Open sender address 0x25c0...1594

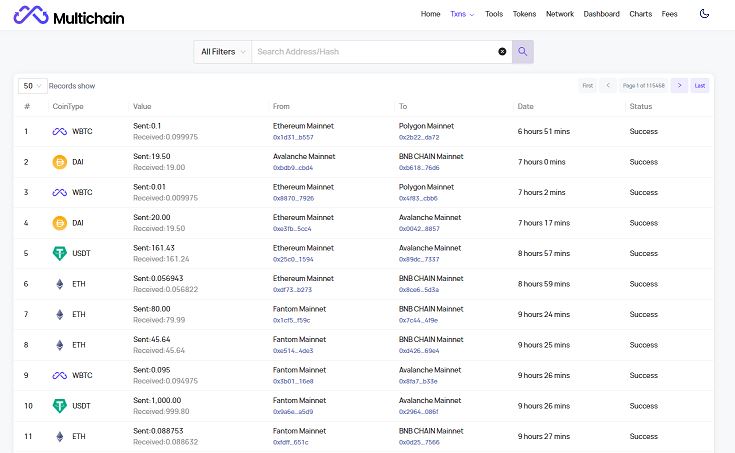(x=293, y=259)
